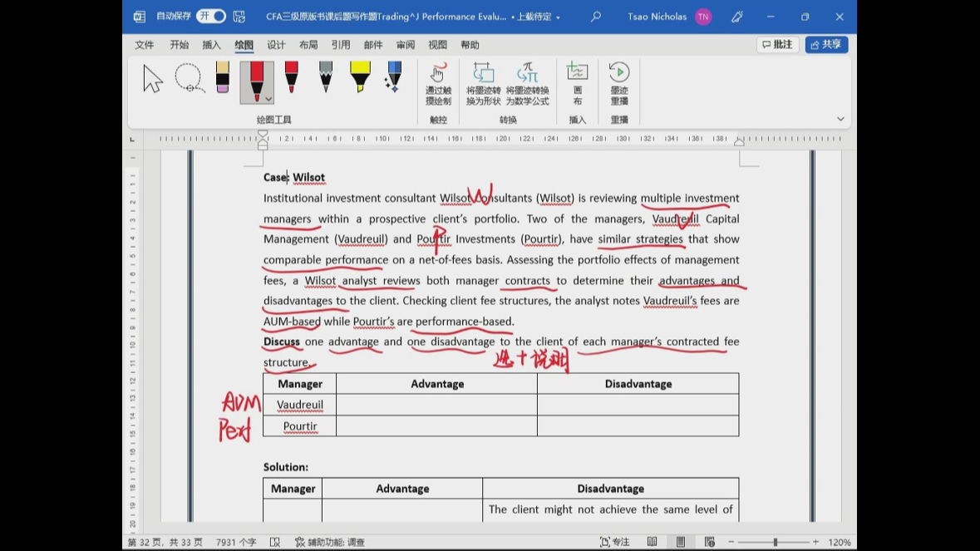Adjust the zoom slider in status bar
Viewport: 980px width, 551px height.
(x=776, y=542)
